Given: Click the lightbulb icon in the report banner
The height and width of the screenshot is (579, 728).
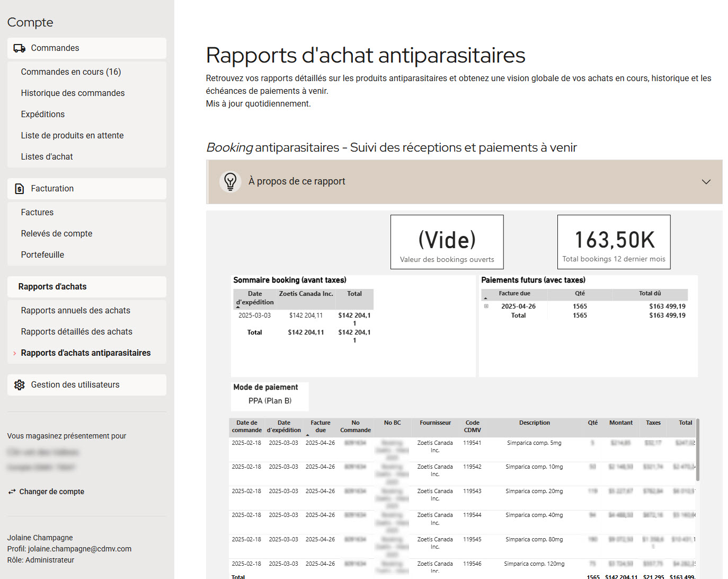Looking at the screenshot, I should coord(230,181).
